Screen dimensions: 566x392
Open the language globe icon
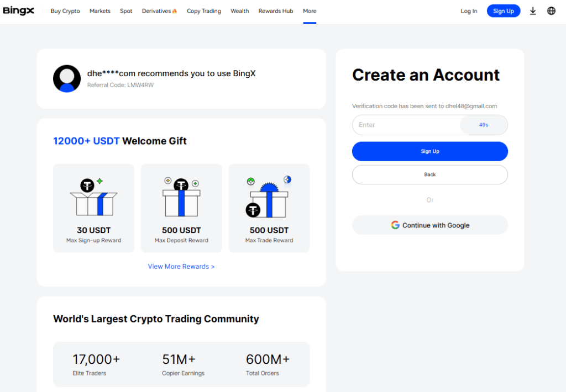click(551, 11)
